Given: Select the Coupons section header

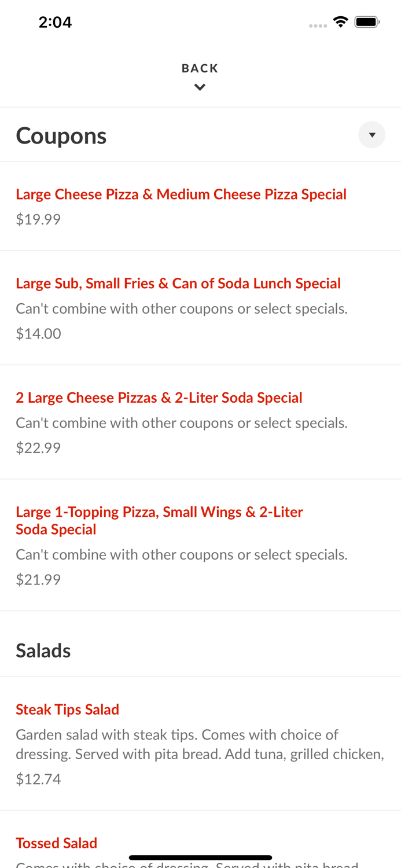Looking at the screenshot, I should click(x=61, y=135).
